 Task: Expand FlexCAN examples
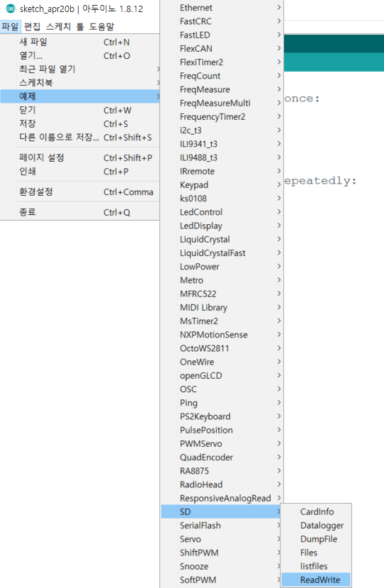pos(222,48)
